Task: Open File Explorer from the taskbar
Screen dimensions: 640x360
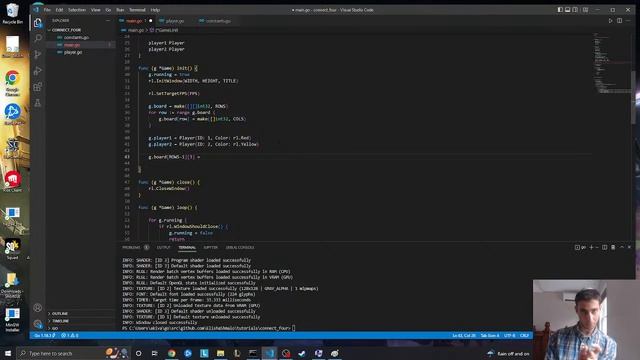Action: pos(220,353)
